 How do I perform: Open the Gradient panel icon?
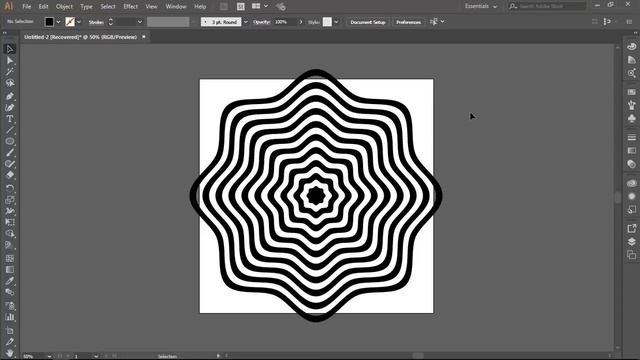point(631,151)
